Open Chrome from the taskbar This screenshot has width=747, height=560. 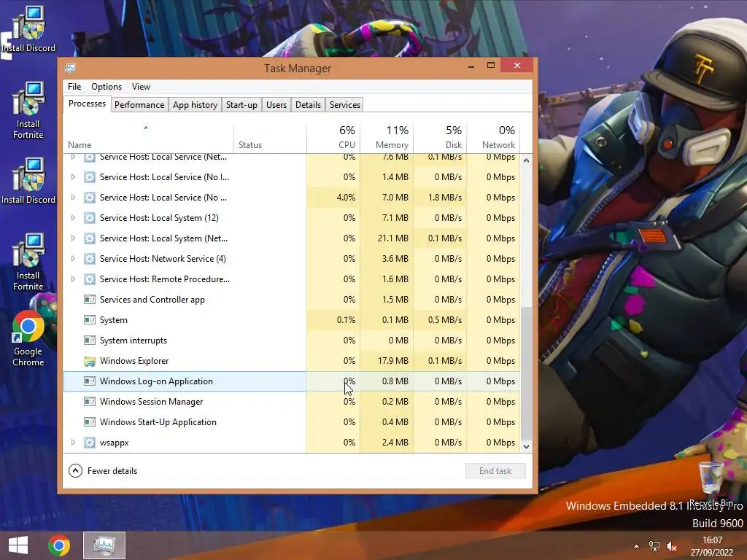coord(59,545)
